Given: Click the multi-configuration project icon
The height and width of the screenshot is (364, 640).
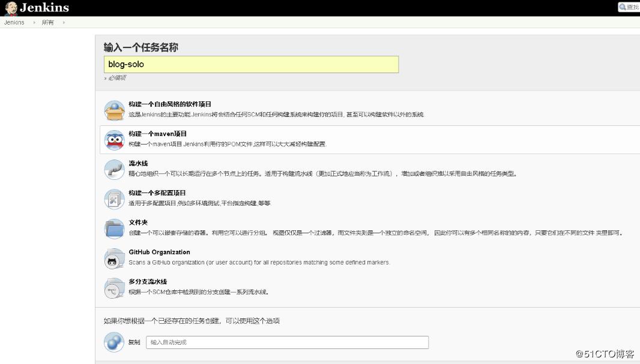Looking at the screenshot, I should [x=114, y=198].
